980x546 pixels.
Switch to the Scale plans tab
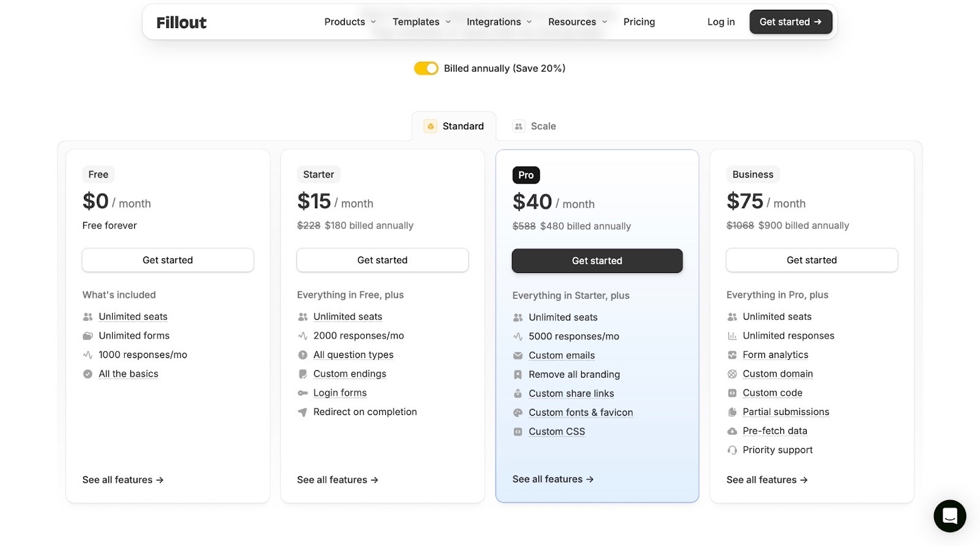[535, 126]
